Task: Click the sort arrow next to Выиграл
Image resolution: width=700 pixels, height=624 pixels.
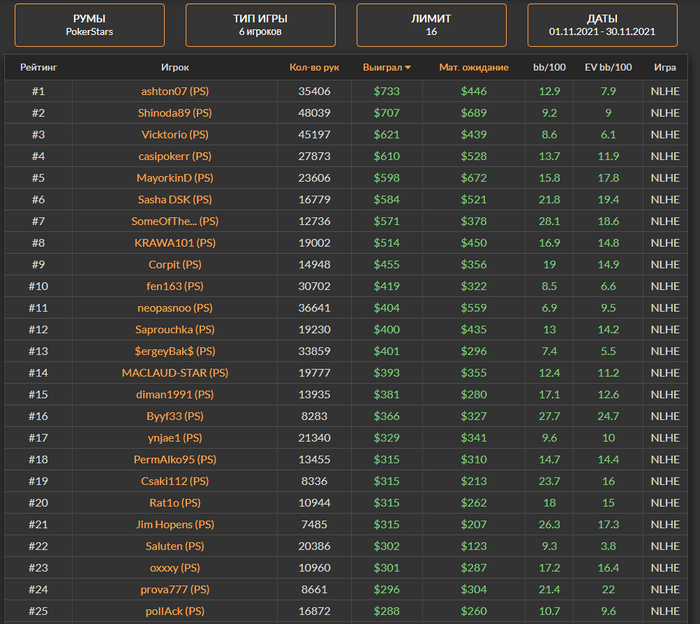Action: [x=407, y=68]
